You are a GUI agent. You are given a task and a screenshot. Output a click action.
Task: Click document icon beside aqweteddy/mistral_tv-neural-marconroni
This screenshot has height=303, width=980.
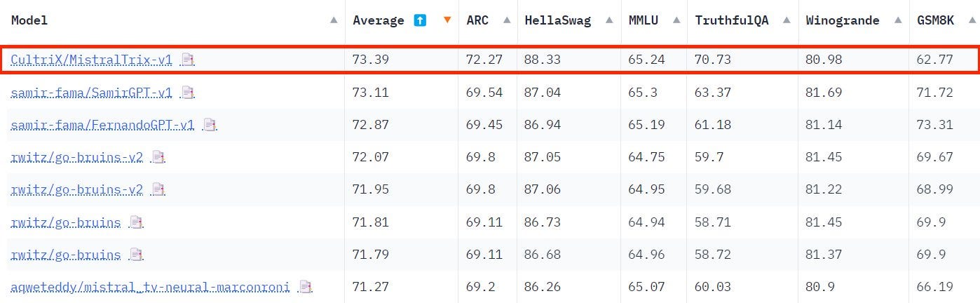[305, 287]
